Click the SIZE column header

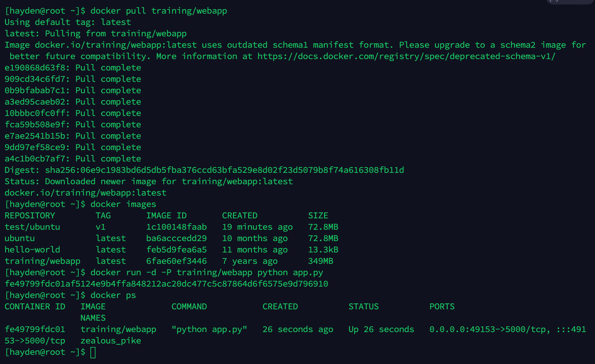[318, 216]
